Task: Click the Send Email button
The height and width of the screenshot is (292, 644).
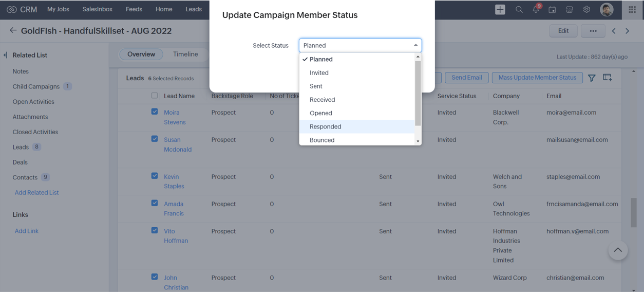Action: point(467,78)
